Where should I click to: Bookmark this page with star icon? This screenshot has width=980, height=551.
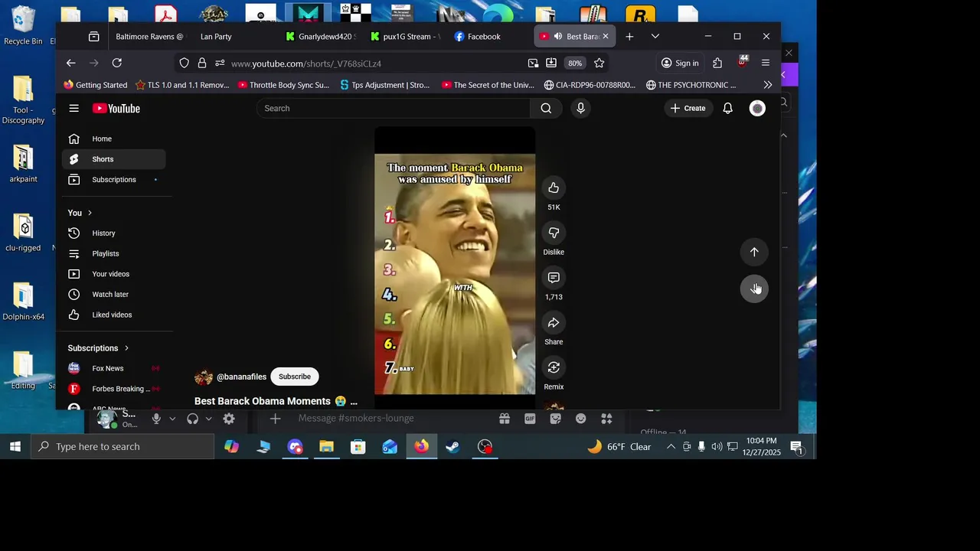point(599,63)
